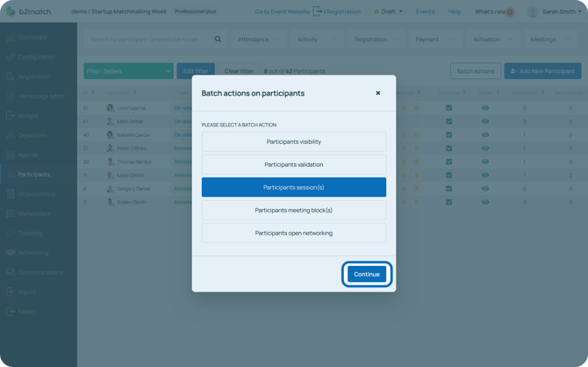588x367 pixels.
Task: Choose Participants meeting block(s) action
Action: [294, 210]
